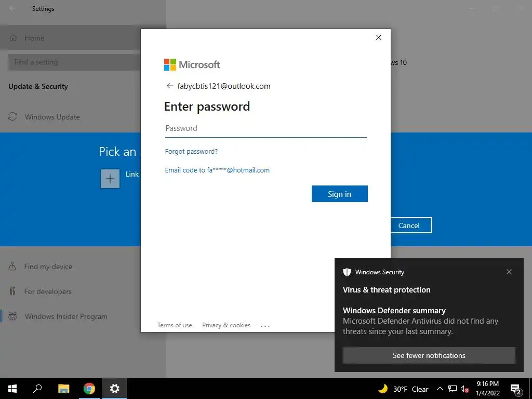Choose Email code to fa*****@hotmail.com
Viewport: 532px width, 399px height.
tap(217, 170)
